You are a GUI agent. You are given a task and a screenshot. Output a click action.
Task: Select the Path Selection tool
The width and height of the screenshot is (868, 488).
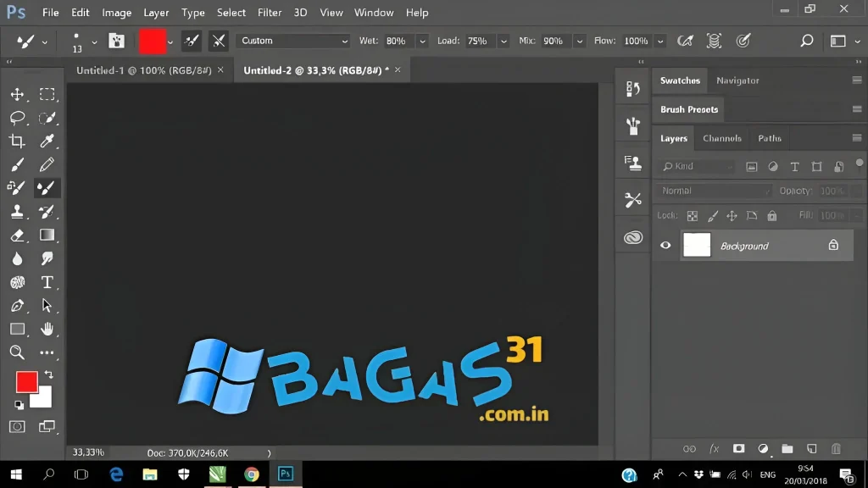[x=47, y=305]
